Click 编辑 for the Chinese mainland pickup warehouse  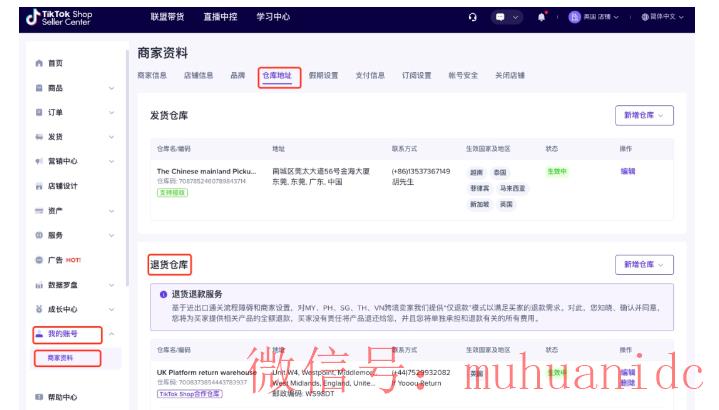coord(627,171)
